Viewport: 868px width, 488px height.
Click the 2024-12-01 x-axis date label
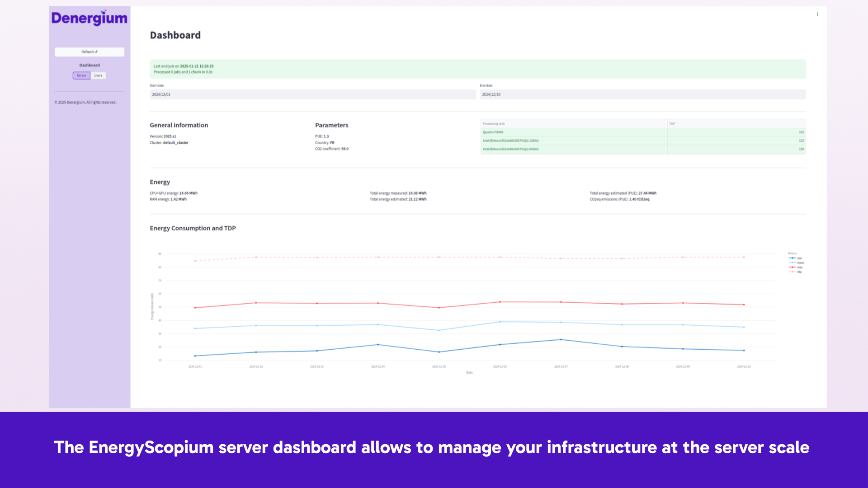[x=195, y=366]
